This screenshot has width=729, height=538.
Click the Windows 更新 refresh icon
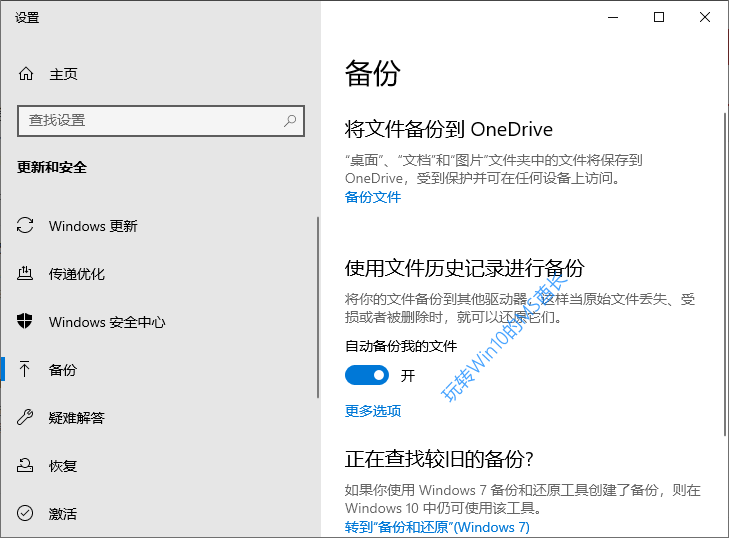pos(25,226)
